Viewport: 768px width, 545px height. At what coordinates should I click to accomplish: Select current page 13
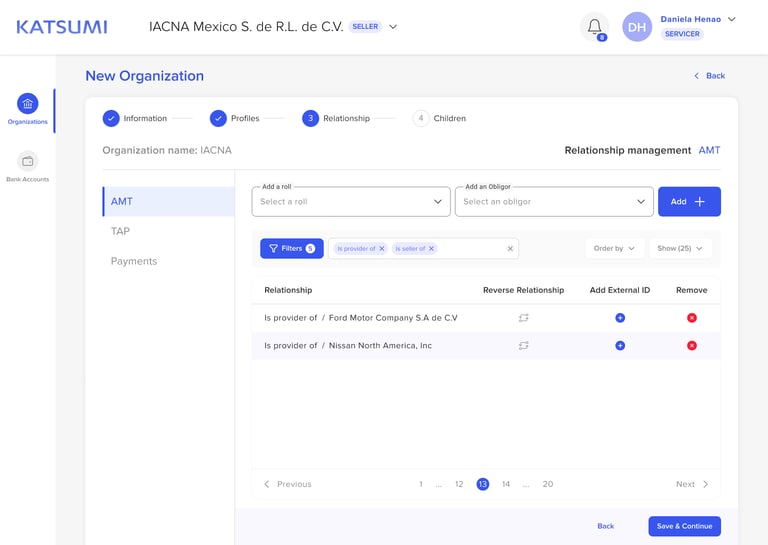482,484
